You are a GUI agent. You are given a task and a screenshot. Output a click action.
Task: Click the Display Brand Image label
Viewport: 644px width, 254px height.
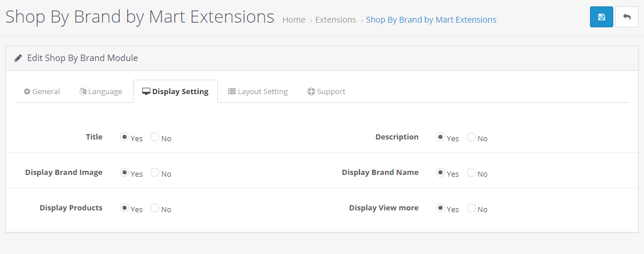(x=64, y=172)
